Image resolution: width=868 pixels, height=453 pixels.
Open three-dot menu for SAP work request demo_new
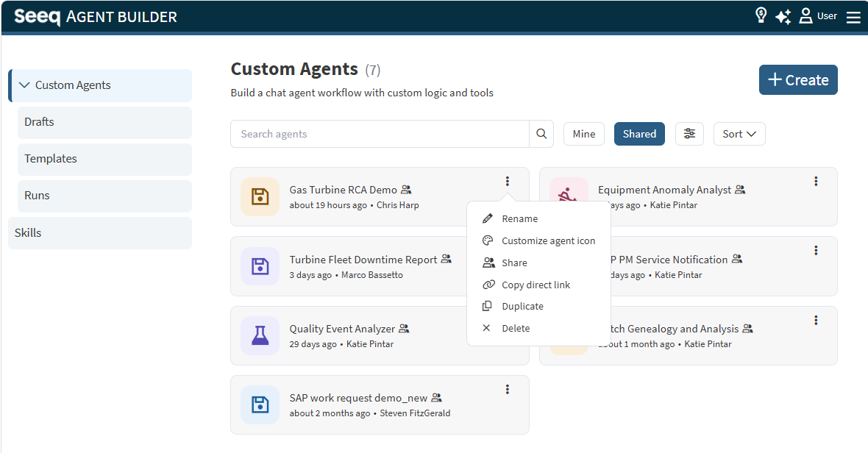coord(507,390)
